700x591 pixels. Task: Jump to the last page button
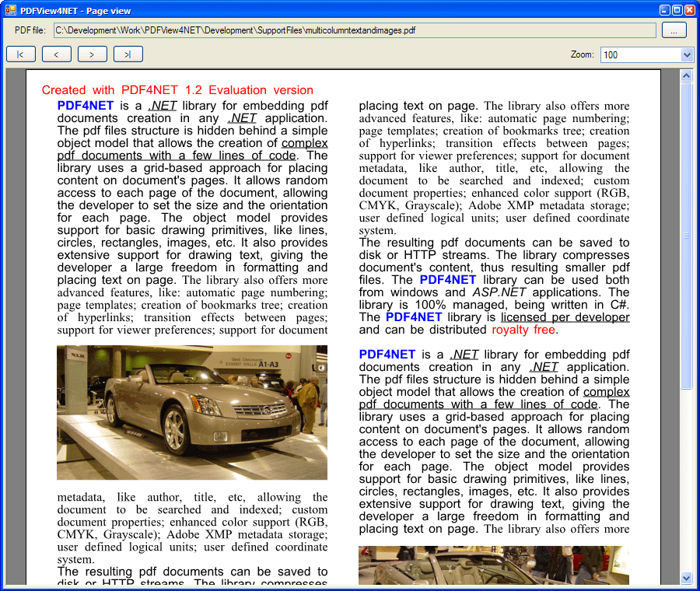point(128,54)
